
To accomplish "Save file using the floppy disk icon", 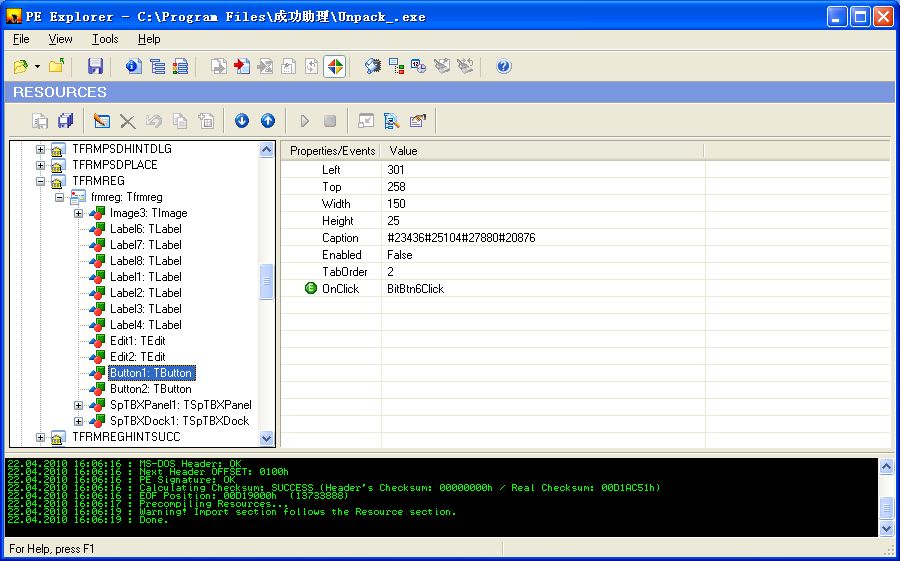I will tap(95, 67).
